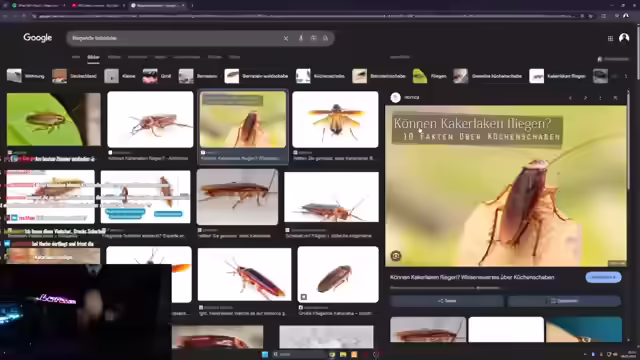The image size is (640, 360).
Task: Select the Bilder tab
Action: pyautogui.click(x=93, y=57)
